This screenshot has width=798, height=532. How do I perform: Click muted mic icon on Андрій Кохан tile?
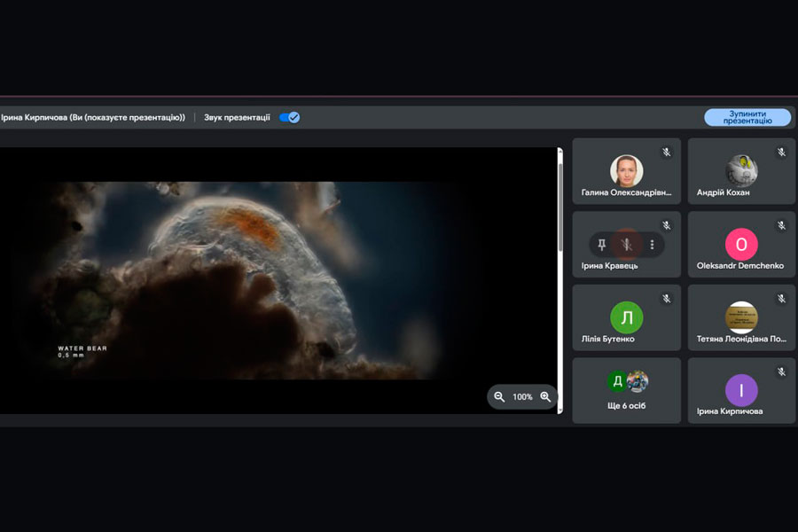pyautogui.click(x=781, y=153)
